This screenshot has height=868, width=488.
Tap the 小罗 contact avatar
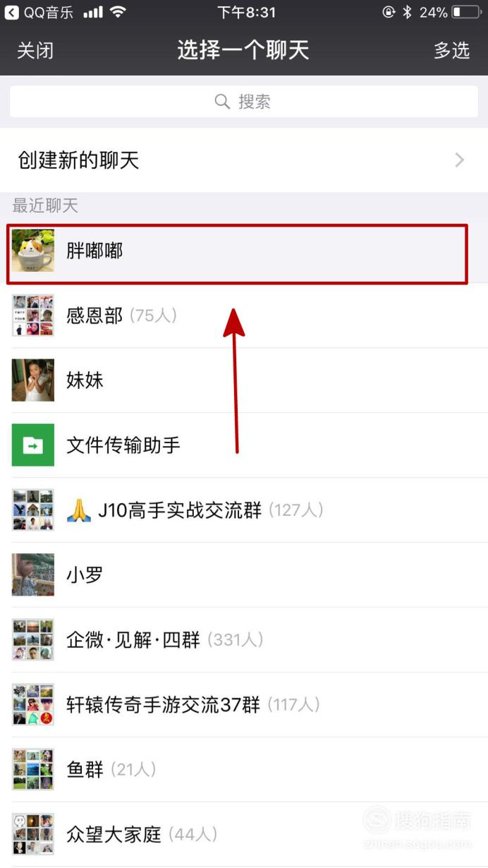point(32,574)
